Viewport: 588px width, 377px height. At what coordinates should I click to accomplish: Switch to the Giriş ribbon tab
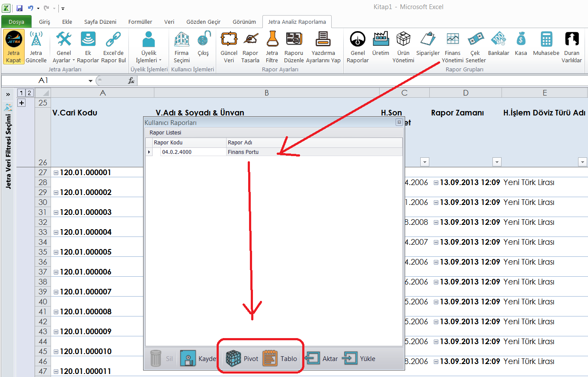point(45,22)
